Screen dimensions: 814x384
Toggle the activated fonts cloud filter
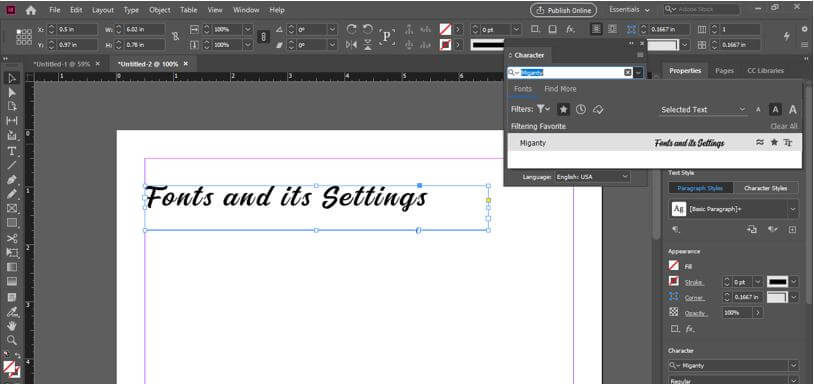point(598,109)
